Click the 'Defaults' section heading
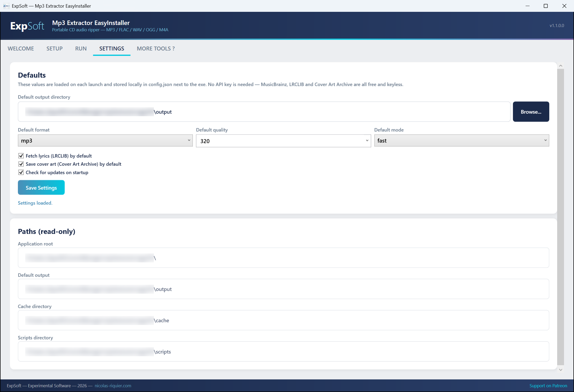This screenshot has width=574, height=392. [x=32, y=75]
